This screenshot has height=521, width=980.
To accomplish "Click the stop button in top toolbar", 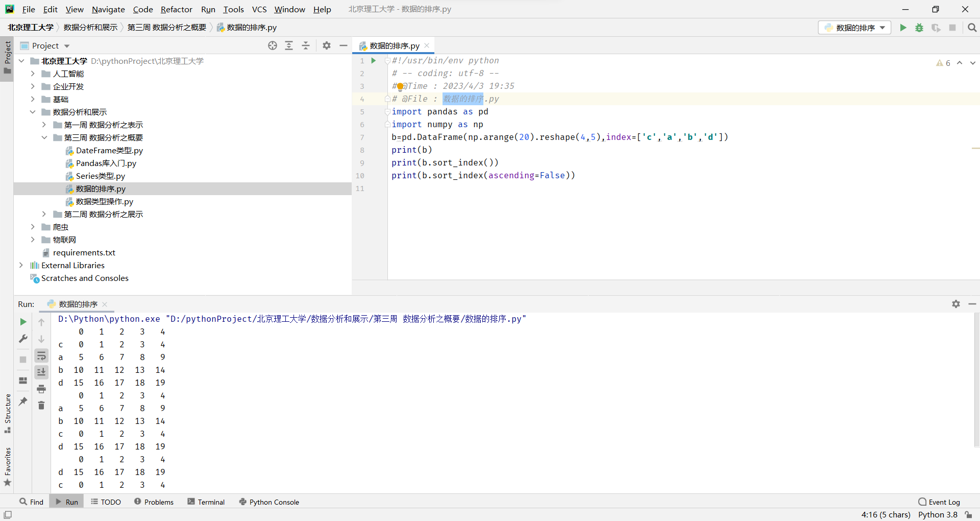I will [952, 28].
